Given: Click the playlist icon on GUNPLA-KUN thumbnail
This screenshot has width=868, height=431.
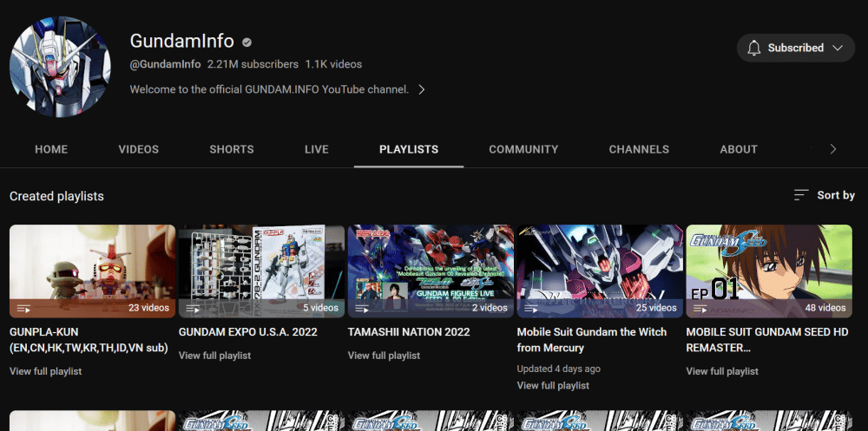Looking at the screenshot, I should click(23, 308).
